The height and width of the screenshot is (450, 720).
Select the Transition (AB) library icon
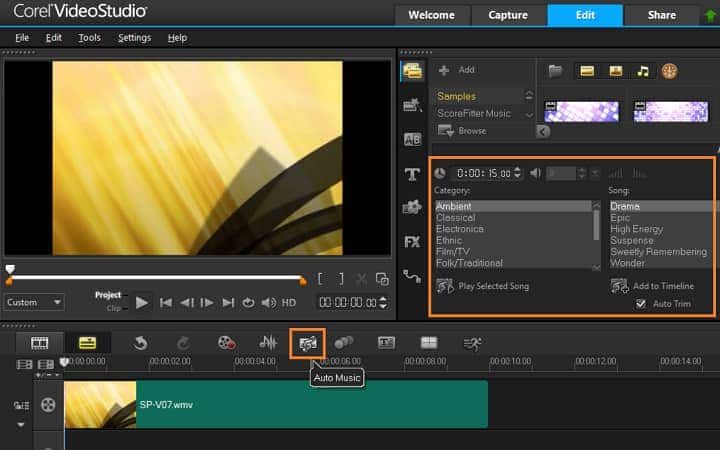click(x=412, y=139)
